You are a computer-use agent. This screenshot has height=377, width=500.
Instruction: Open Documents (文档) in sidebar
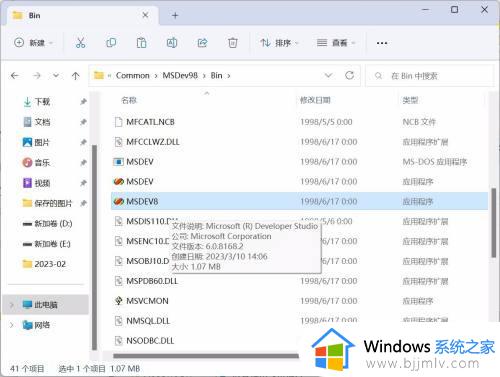click(x=42, y=122)
